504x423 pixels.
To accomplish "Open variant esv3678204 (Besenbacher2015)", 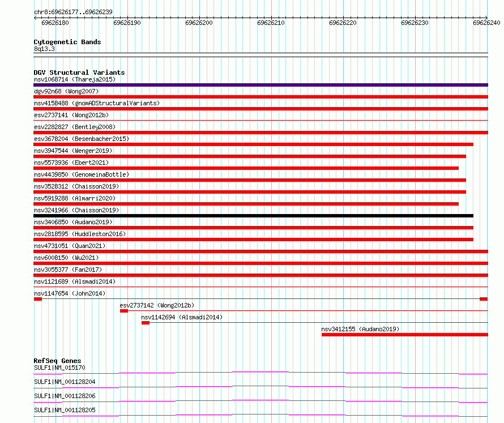I will [82, 139].
